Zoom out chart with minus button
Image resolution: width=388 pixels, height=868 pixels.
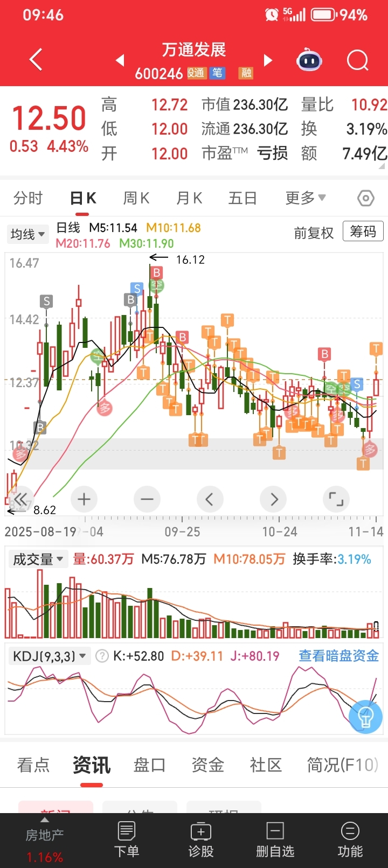pos(147,500)
